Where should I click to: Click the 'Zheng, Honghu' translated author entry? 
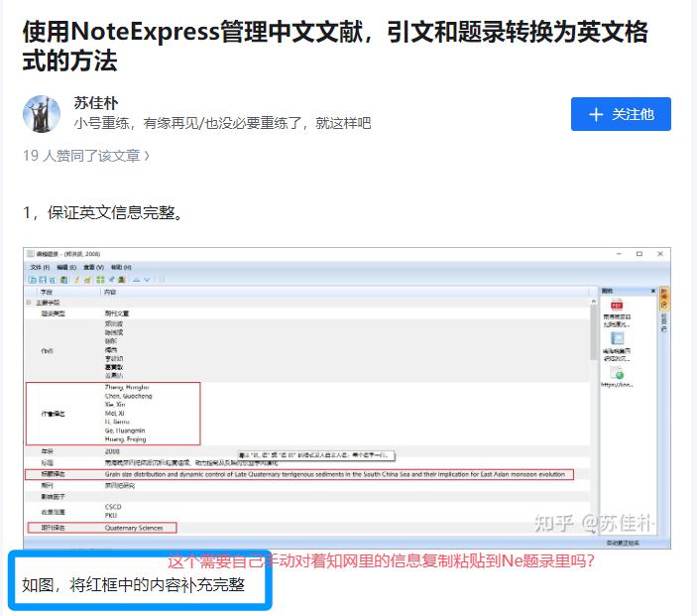pos(127,388)
